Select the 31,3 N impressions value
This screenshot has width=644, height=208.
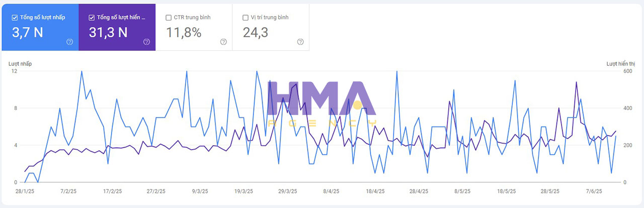coord(108,33)
